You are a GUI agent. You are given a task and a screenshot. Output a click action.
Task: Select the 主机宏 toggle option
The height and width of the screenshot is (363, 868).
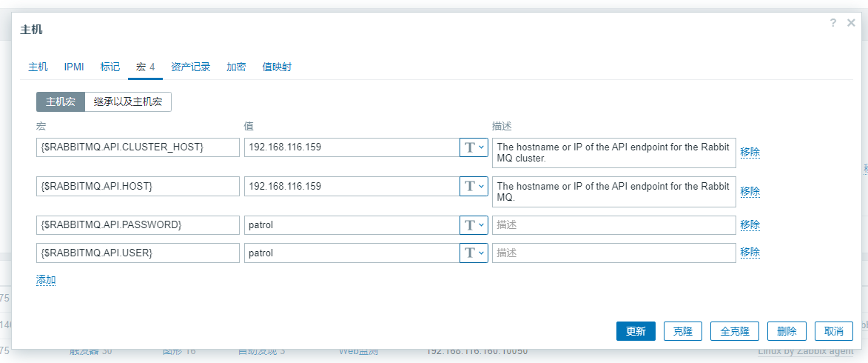61,102
